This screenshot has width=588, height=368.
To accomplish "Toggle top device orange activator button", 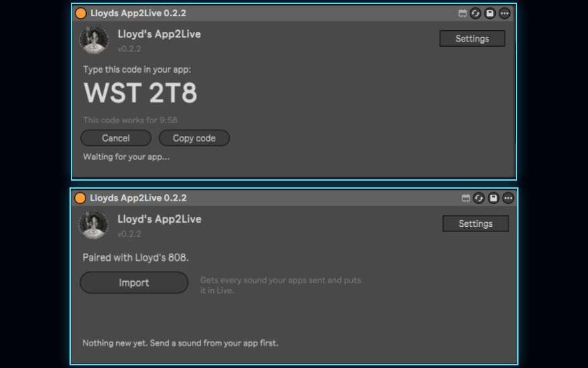I will point(81,13).
